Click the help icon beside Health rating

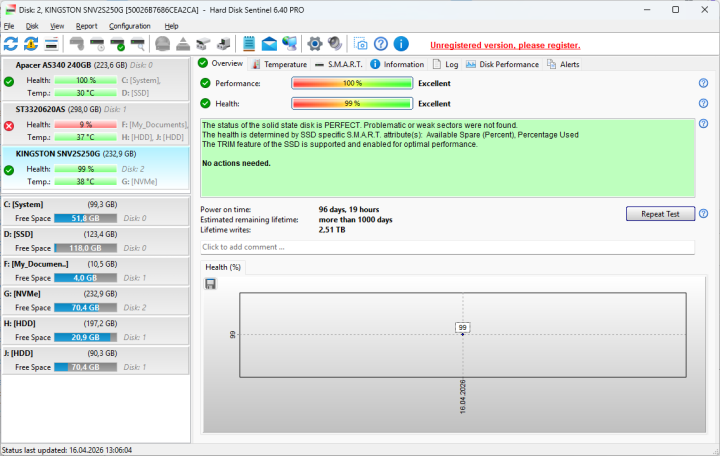pyautogui.click(x=703, y=103)
